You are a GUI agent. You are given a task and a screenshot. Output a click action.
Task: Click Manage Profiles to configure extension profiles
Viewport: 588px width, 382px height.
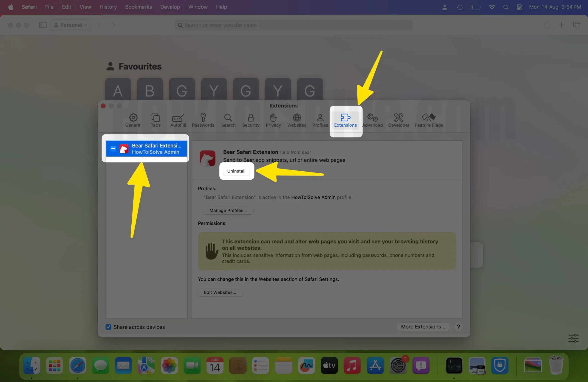(x=228, y=210)
